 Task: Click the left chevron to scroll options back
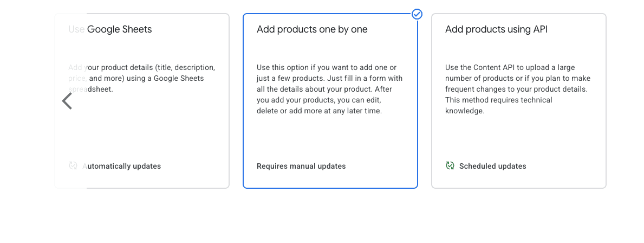click(67, 101)
